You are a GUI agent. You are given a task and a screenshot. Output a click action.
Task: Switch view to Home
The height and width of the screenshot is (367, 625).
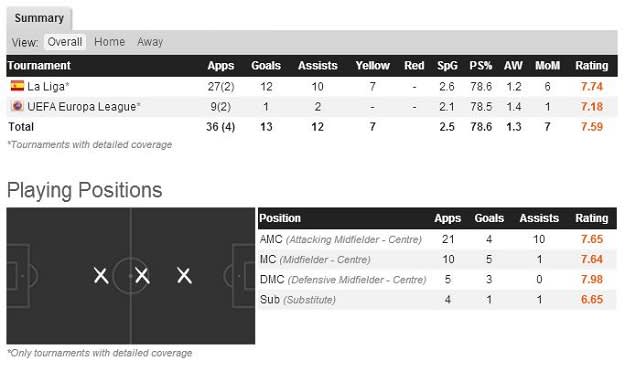[x=109, y=42]
